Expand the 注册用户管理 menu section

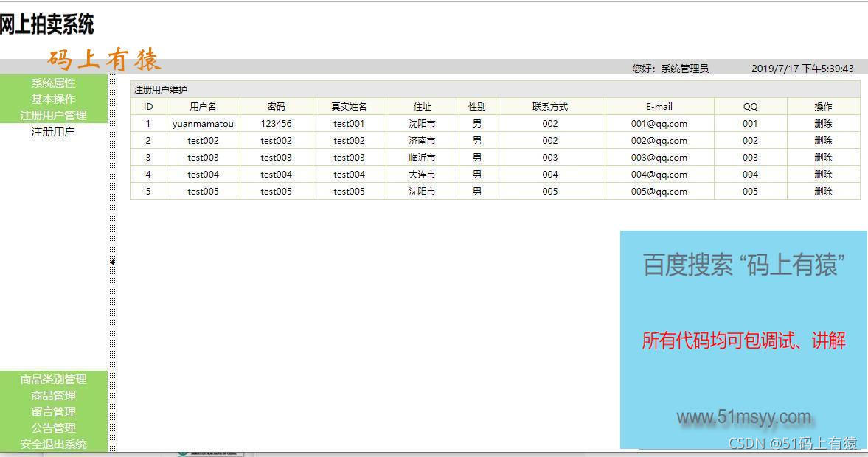click(x=53, y=115)
